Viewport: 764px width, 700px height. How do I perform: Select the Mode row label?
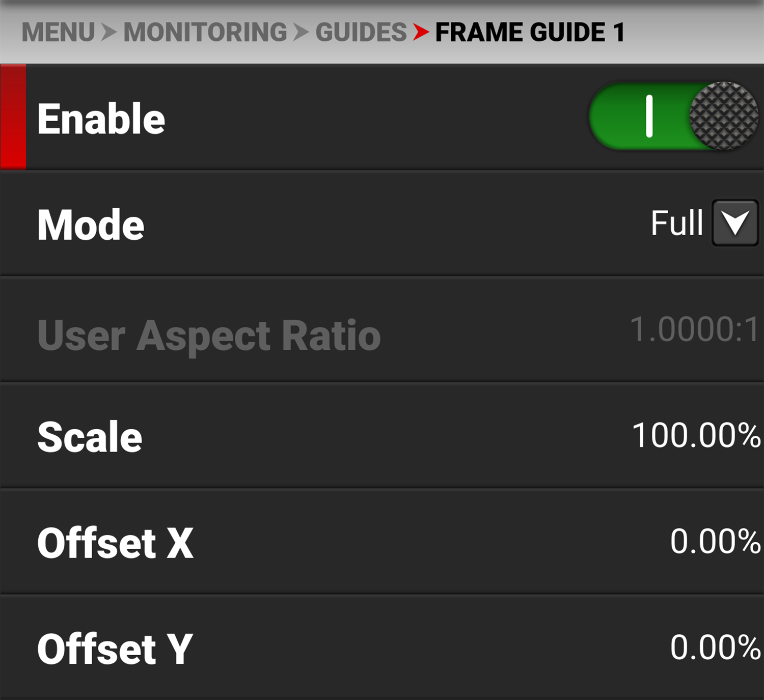click(x=91, y=225)
